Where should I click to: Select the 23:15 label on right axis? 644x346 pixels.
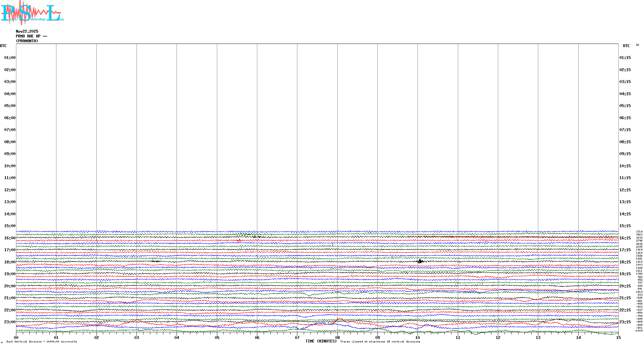[625, 322]
